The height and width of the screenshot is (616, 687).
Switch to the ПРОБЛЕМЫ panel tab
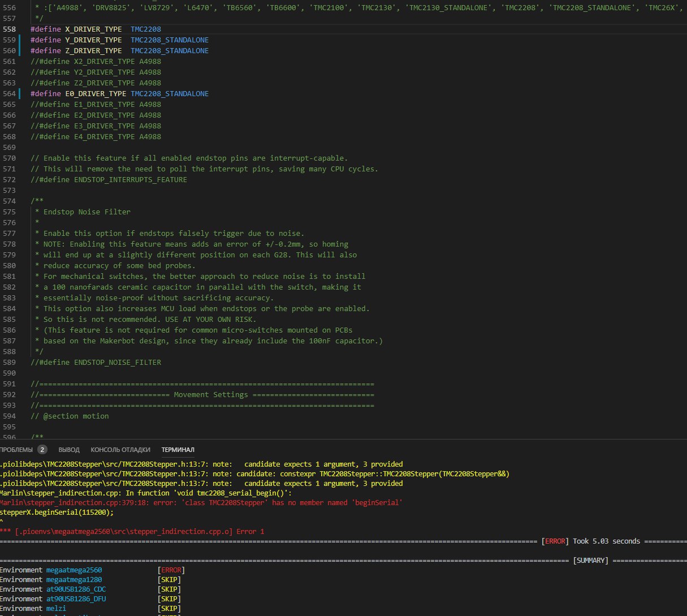pos(17,450)
